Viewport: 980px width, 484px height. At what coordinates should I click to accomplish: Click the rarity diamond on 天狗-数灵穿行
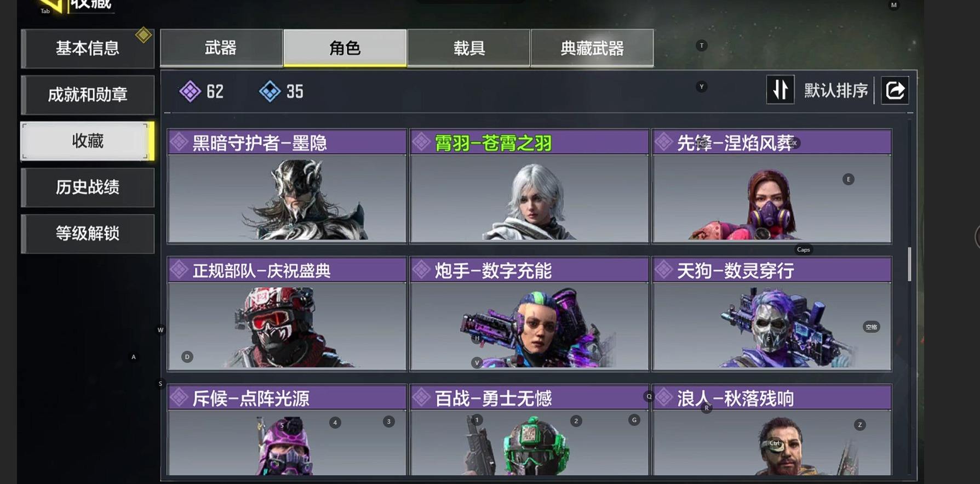pyautogui.click(x=664, y=270)
